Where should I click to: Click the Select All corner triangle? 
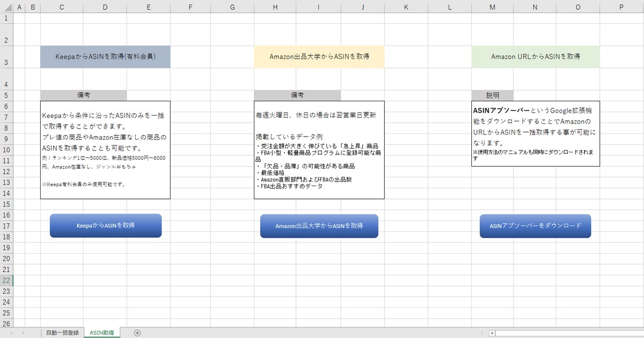(x=6, y=6)
